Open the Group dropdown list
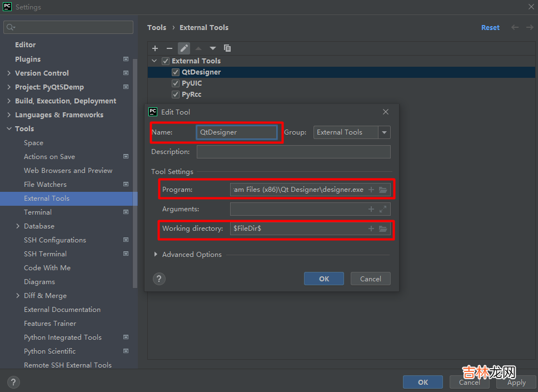The height and width of the screenshot is (392, 538). 384,132
